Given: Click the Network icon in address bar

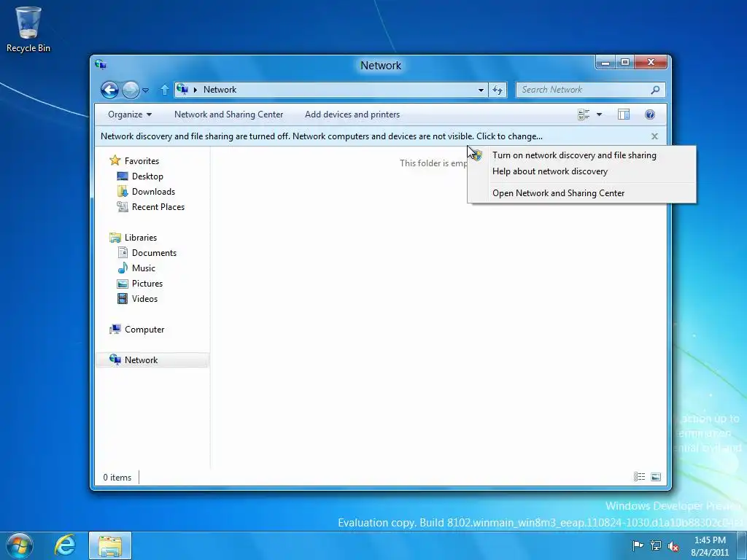Looking at the screenshot, I should pos(182,89).
